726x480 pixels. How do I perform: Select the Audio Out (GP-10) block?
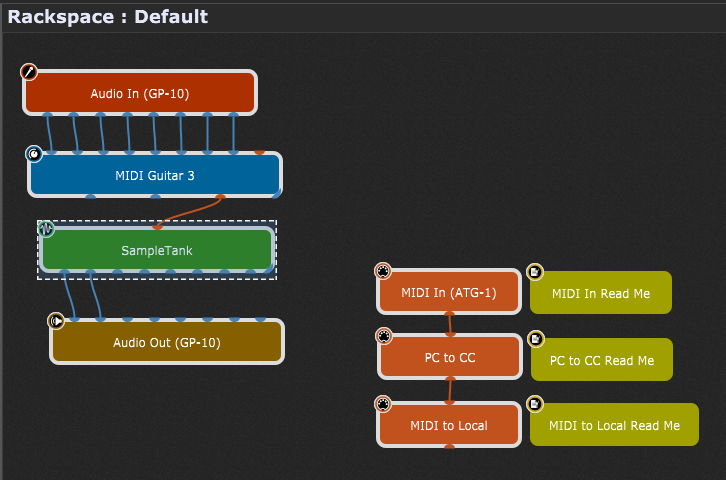pos(167,342)
